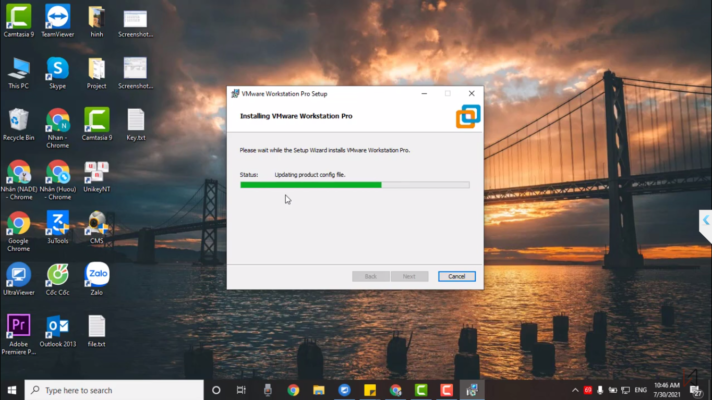Select the Key.txt file on desktop
Screen dimensions: 712x400
pyautogui.click(x=136, y=124)
